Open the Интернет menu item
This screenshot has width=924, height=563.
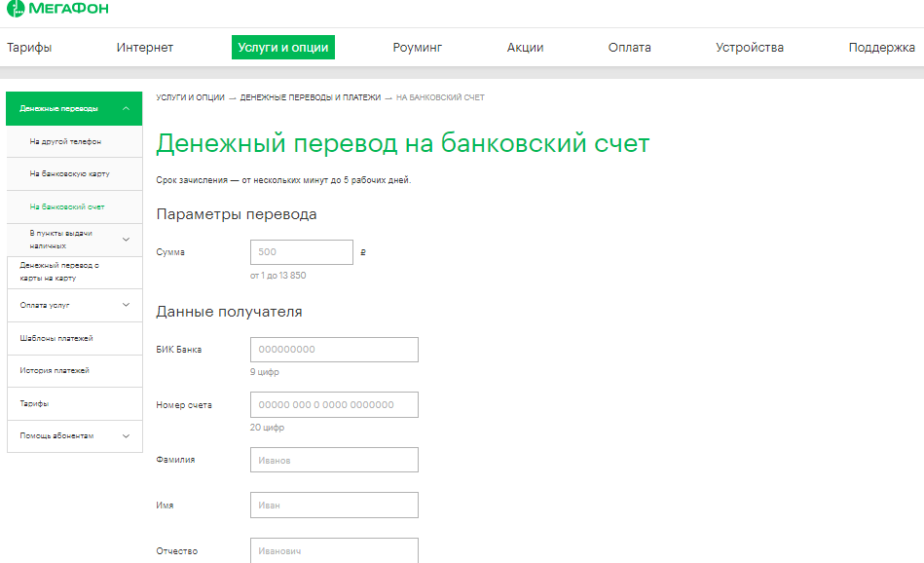tap(145, 47)
